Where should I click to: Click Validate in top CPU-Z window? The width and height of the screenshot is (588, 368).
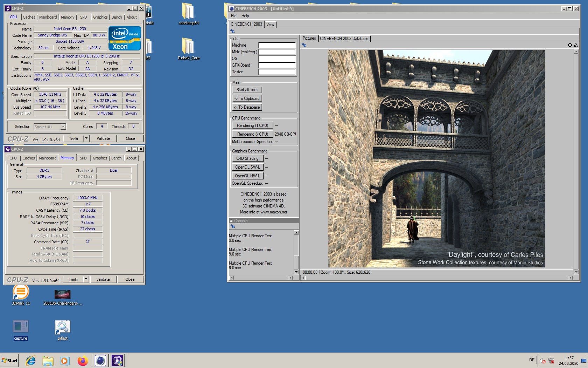click(103, 138)
